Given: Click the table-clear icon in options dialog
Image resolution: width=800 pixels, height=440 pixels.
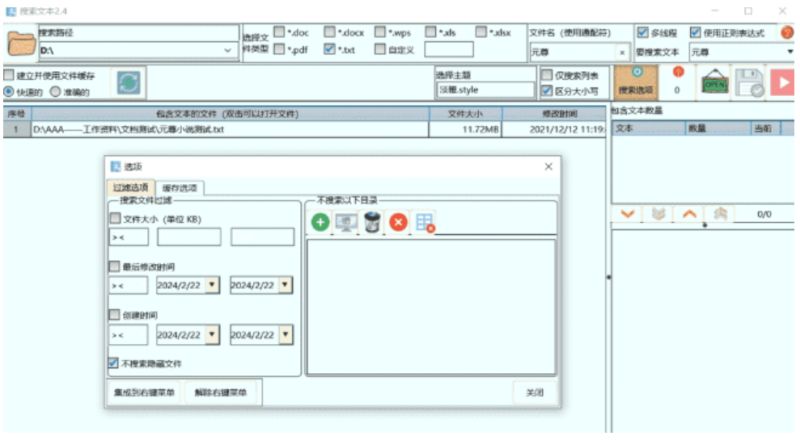Looking at the screenshot, I should pyautogui.click(x=424, y=223).
